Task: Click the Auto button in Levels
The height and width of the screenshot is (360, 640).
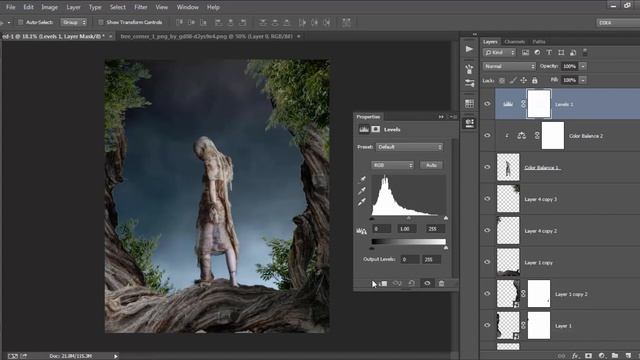Action: point(431,165)
